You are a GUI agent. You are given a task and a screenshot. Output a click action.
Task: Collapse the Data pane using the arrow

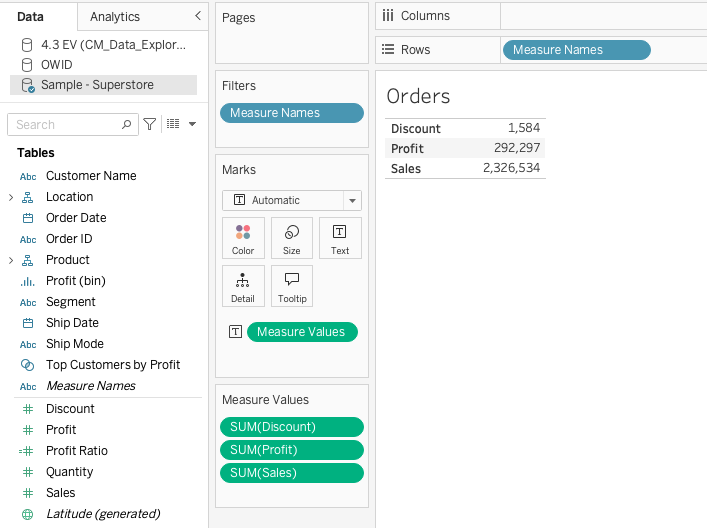click(x=197, y=16)
